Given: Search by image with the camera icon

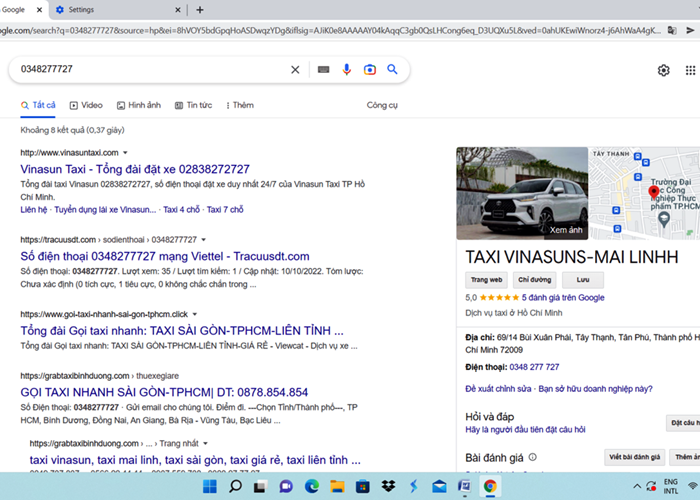Looking at the screenshot, I should pos(370,70).
